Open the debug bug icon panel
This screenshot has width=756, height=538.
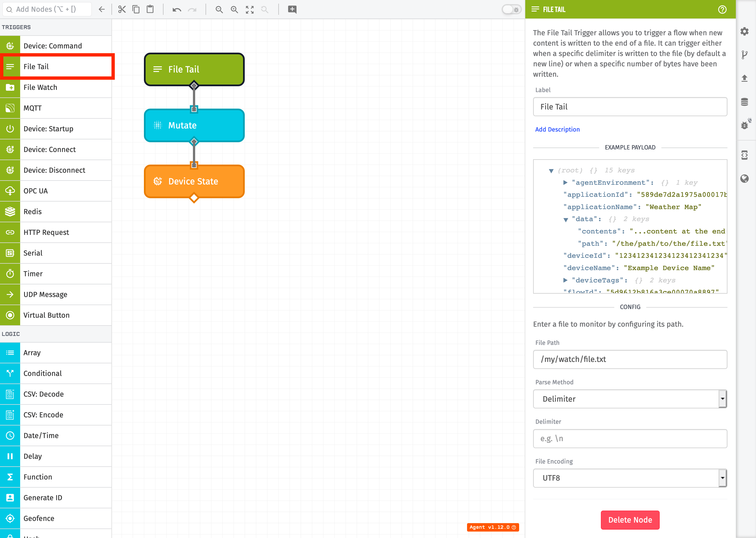point(745,124)
